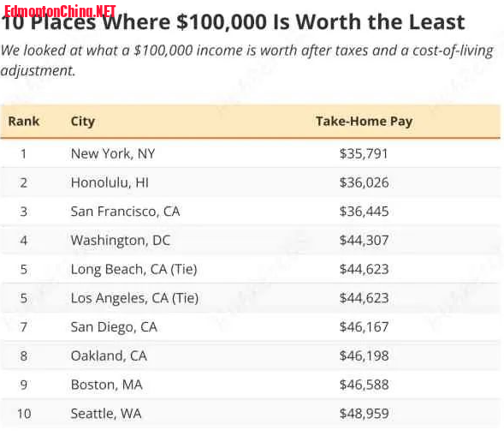Select the Rank column header
504x436 pixels.
tap(23, 122)
